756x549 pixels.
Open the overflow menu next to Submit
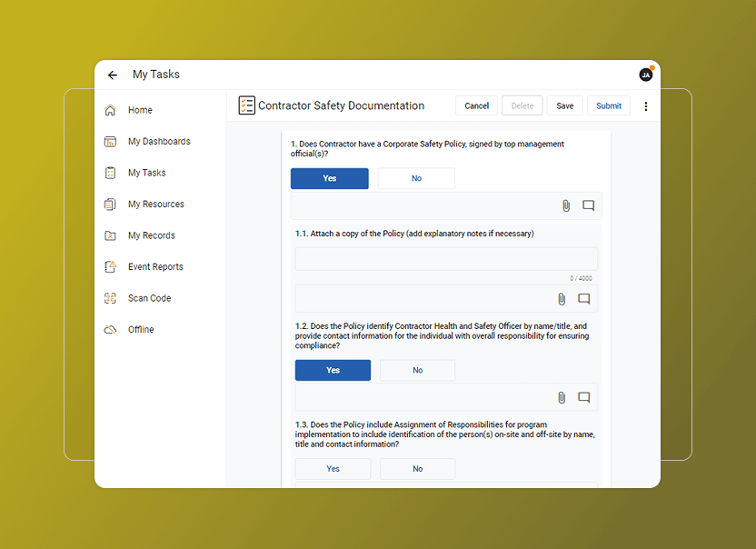(x=646, y=105)
